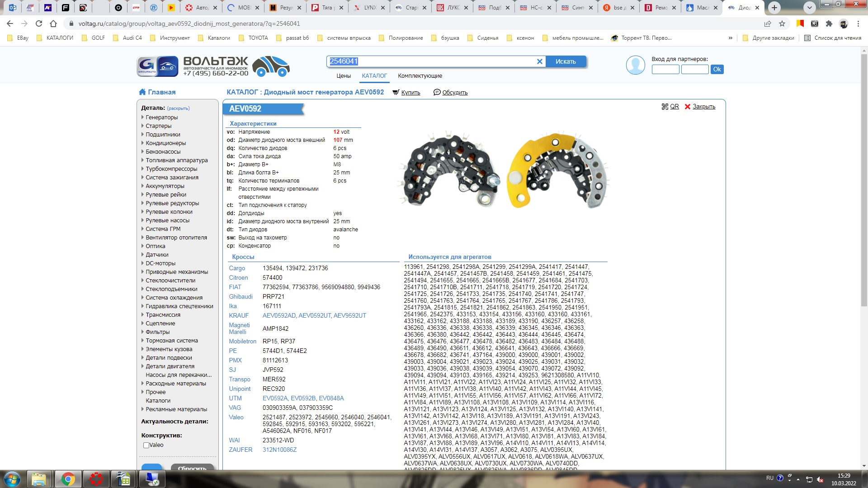Open the Каталоги sidebar item
868x488 pixels.
158,401
